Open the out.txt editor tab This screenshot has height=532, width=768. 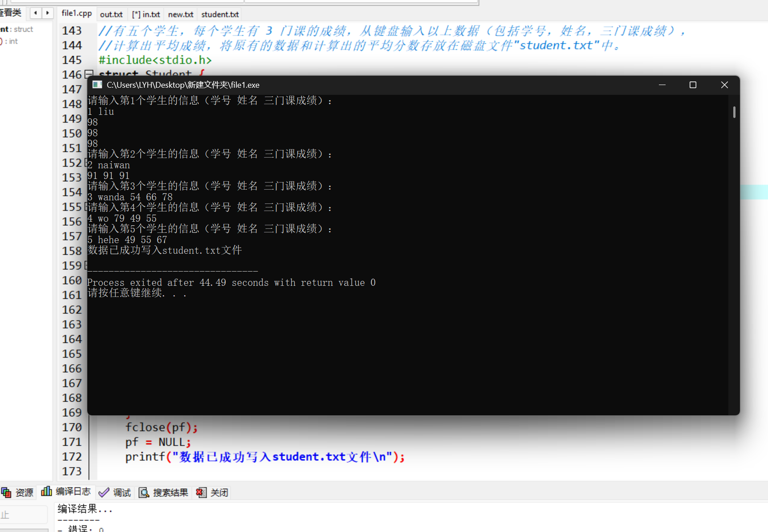point(111,14)
